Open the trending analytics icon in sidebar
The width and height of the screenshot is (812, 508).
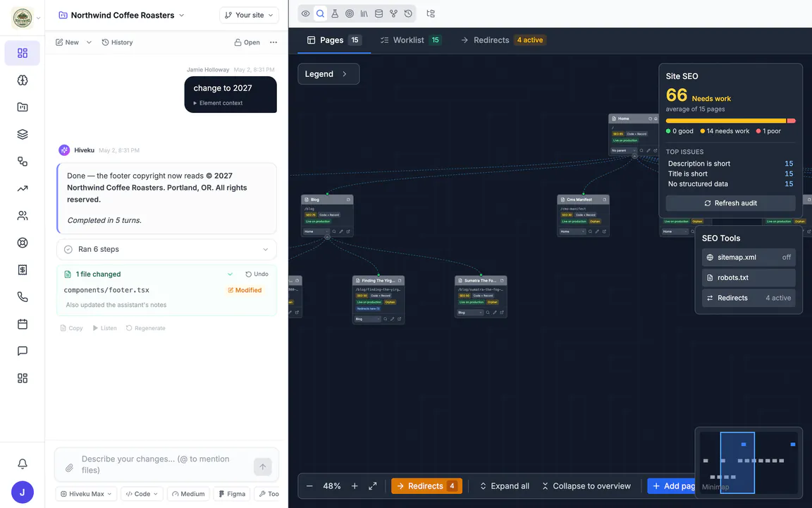tap(23, 188)
